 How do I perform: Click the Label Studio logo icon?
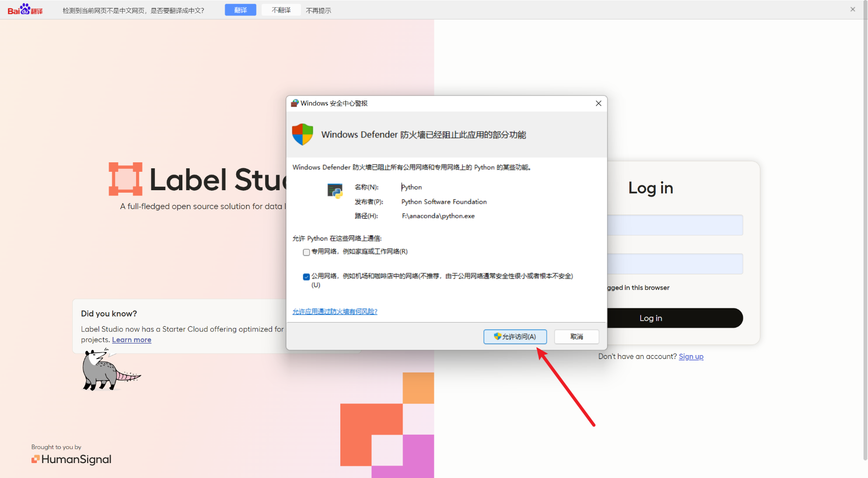click(x=126, y=179)
